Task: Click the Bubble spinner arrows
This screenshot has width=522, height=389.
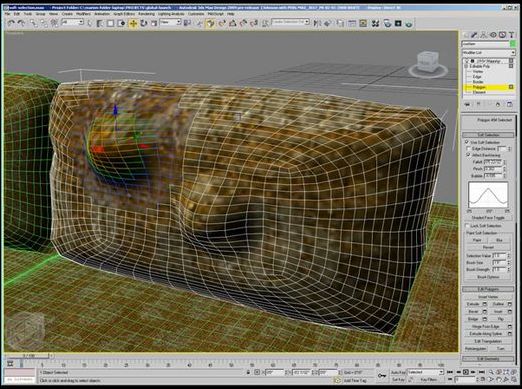Action: (x=505, y=175)
